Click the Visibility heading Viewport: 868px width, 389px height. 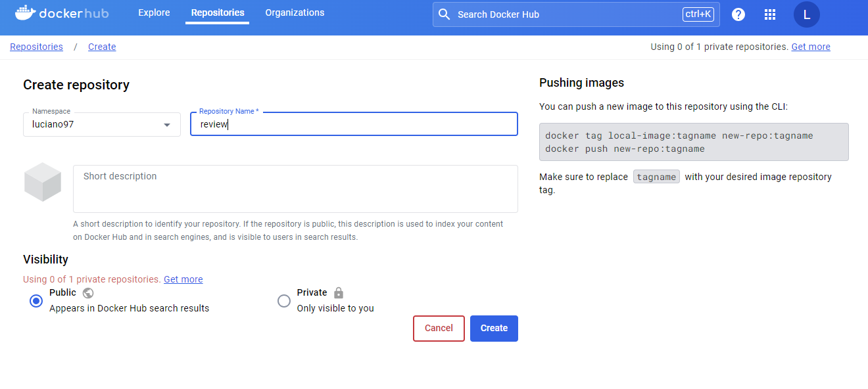pyautogui.click(x=45, y=259)
